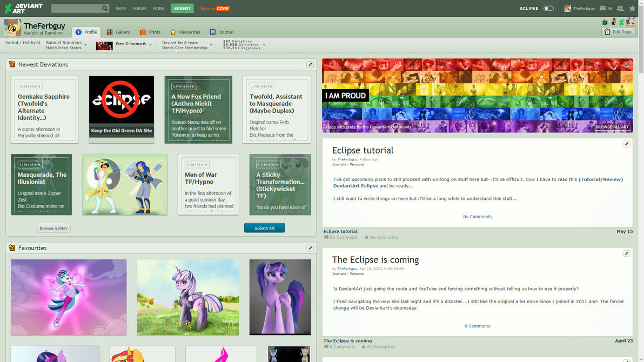This screenshot has width=644, height=362.
Task: Open A New Fox Friend literature deviation
Action: tap(198, 109)
